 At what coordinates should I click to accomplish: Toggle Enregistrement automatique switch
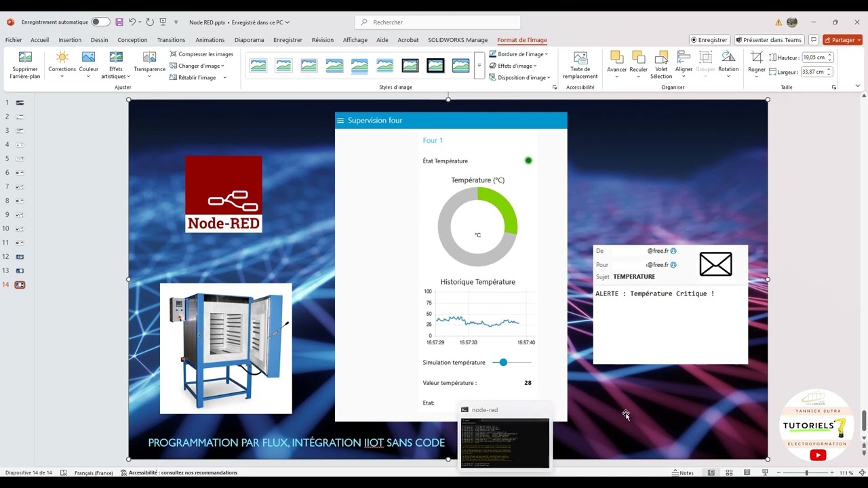click(100, 22)
